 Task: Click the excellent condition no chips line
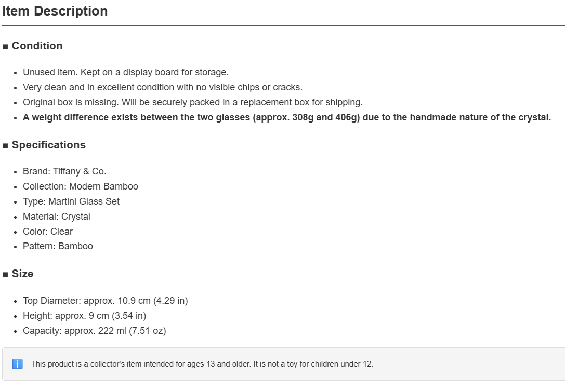tap(163, 87)
